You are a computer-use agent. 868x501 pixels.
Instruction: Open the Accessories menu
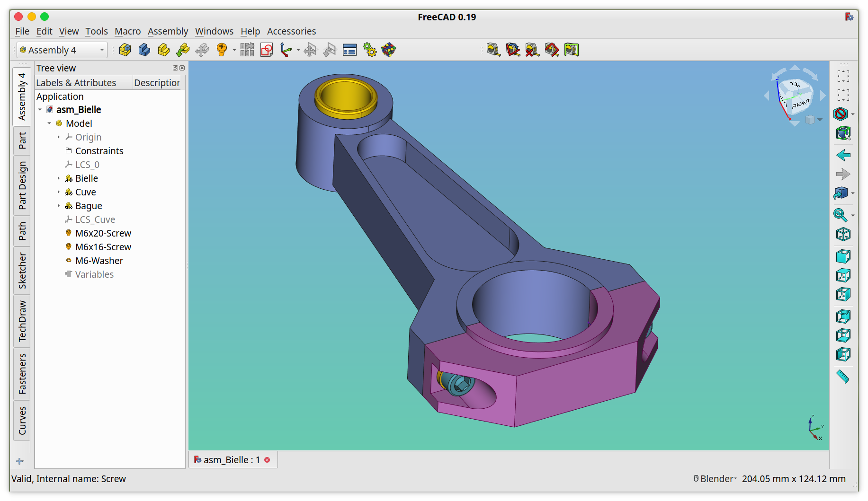click(x=291, y=31)
